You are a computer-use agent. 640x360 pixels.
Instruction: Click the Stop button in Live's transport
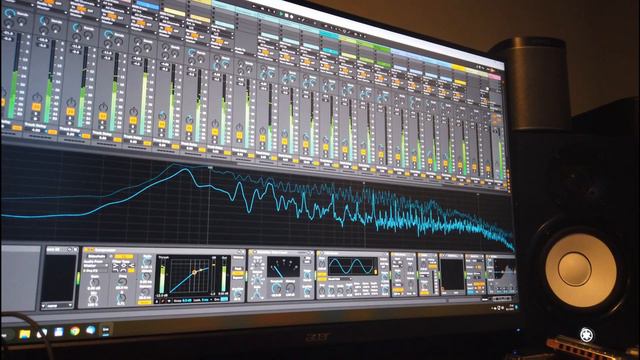pyautogui.click(x=287, y=15)
